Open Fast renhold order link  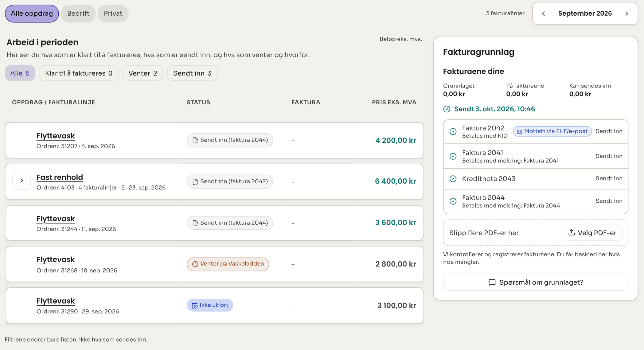coord(60,177)
